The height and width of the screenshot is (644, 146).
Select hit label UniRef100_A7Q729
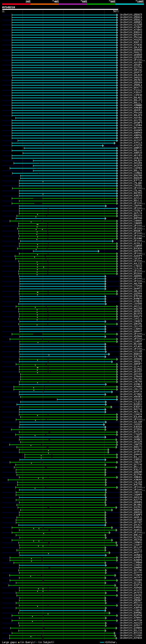pyautogui.click(x=131, y=146)
